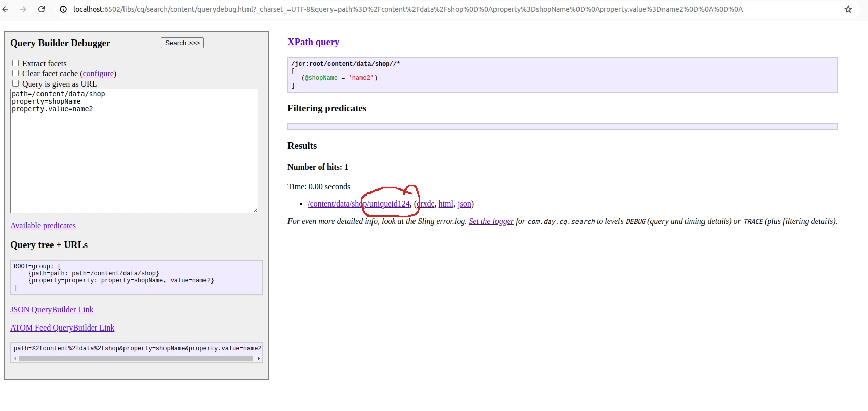View result as json
The image size is (868, 411).
coord(464,204)
